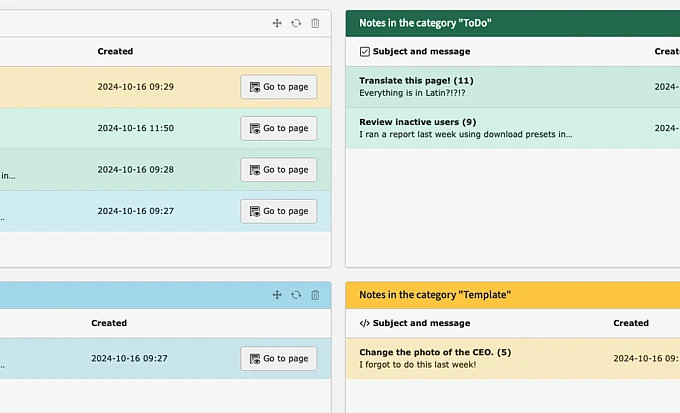
Task: Open the "Translate this page!" note
Action: [416, 80]
